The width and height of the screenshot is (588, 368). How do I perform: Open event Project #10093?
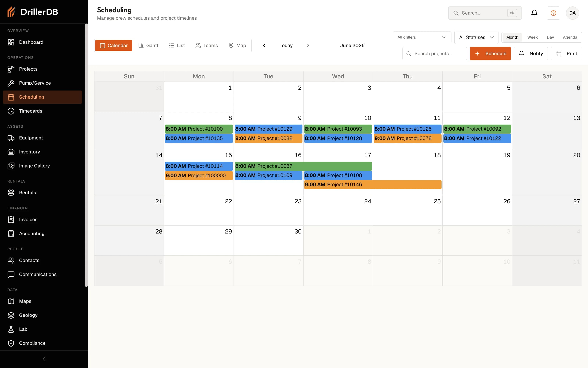coord(338,129)
